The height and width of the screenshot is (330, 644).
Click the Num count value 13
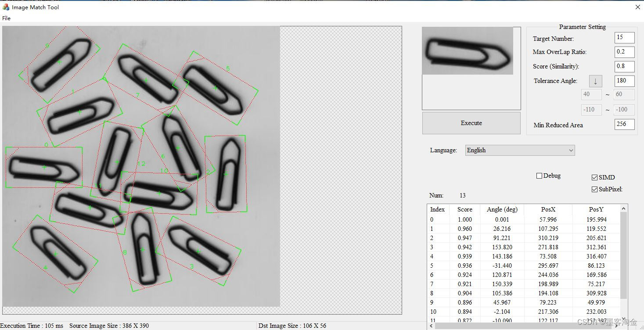[x=463, y=195]
